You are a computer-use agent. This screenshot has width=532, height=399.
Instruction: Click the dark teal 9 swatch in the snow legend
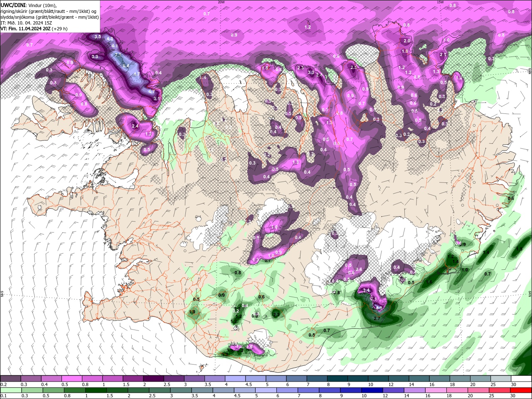click(x=357, y=378)
